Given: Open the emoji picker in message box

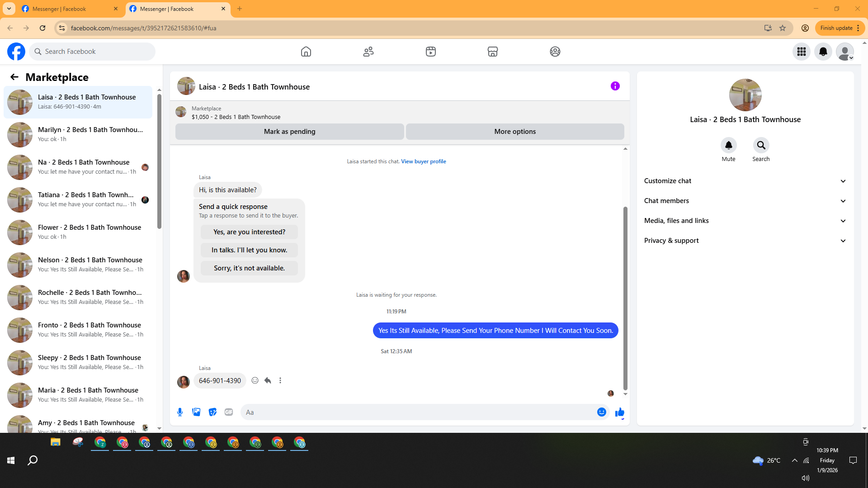Looking at the screenshot, I should (x=602, y=412).
